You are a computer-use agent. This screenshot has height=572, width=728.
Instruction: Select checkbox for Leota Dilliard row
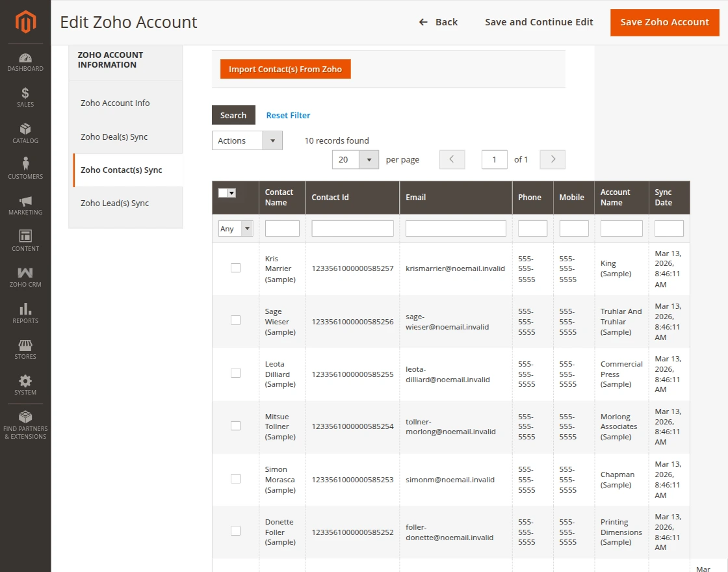tap(235, 373)
